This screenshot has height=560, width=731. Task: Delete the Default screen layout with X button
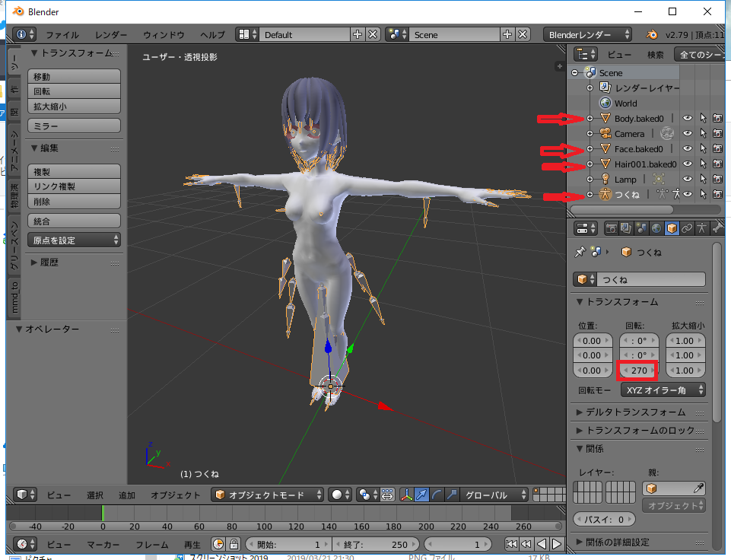(373, 34)
